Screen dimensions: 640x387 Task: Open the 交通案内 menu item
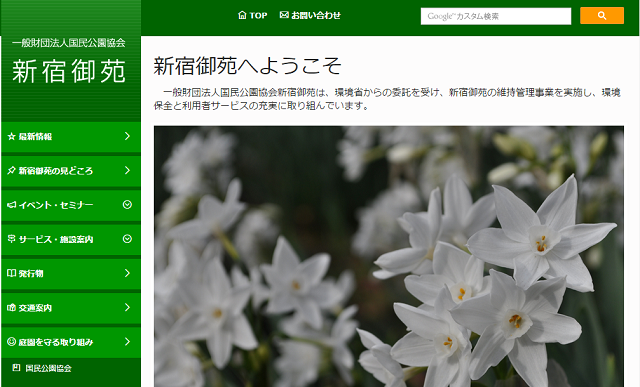pos(71,308)
